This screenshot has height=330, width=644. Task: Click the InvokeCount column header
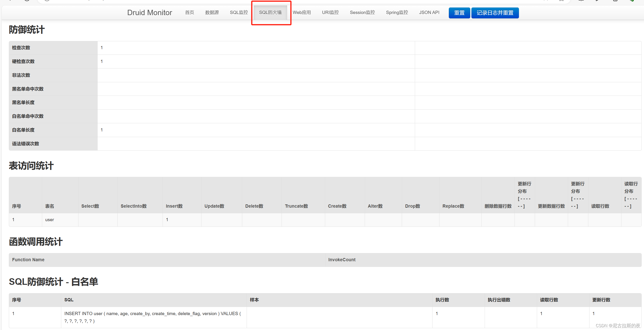point(341,260)
